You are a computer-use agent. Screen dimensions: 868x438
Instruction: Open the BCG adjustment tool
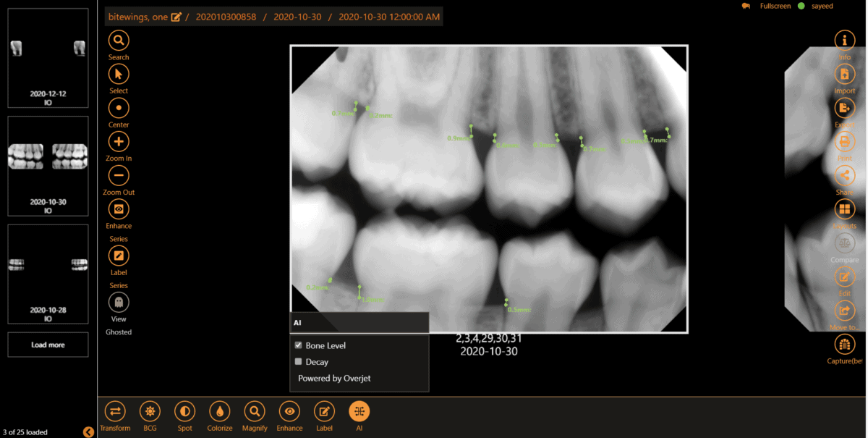point(150,411)
